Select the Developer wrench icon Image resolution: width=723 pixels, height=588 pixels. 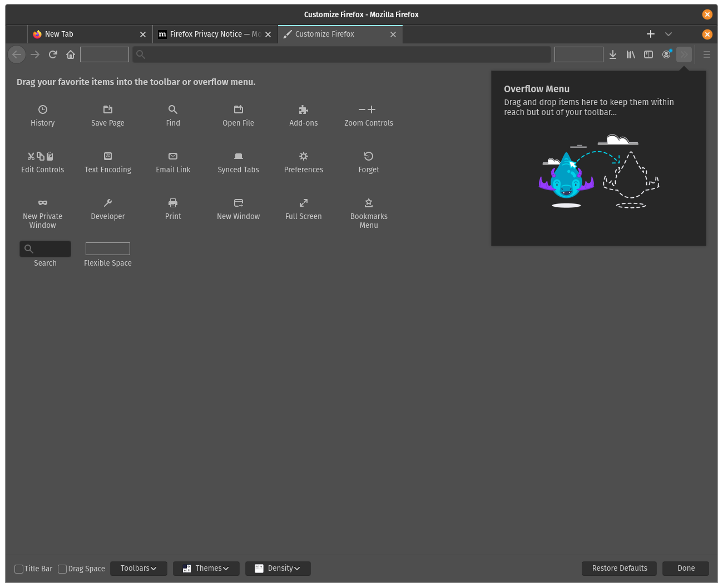point(108,203)
